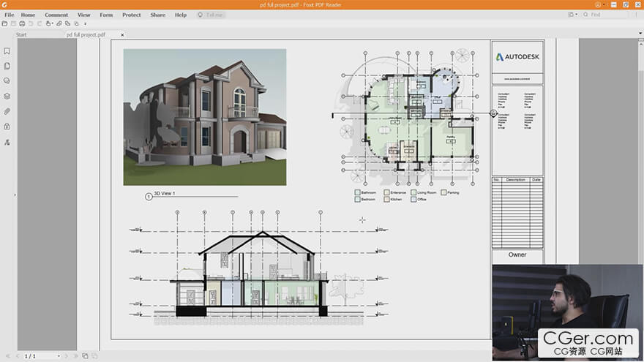Open the Bookmarks panel in the sidebar
The image size is (644, 362).
point(7,51)
